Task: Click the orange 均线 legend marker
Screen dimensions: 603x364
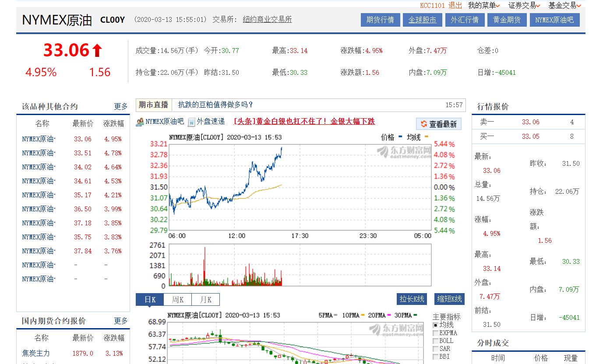Action: point(427,137)
